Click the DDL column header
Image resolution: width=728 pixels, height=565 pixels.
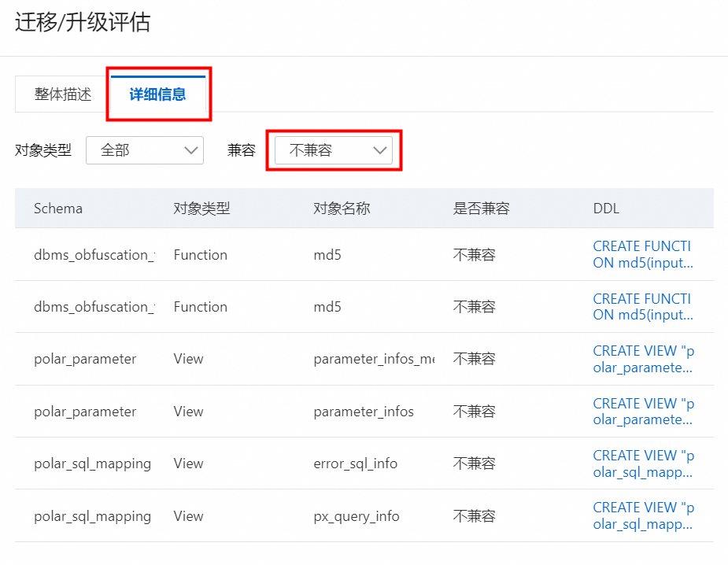pyautogui.click(x=606, y=209)
